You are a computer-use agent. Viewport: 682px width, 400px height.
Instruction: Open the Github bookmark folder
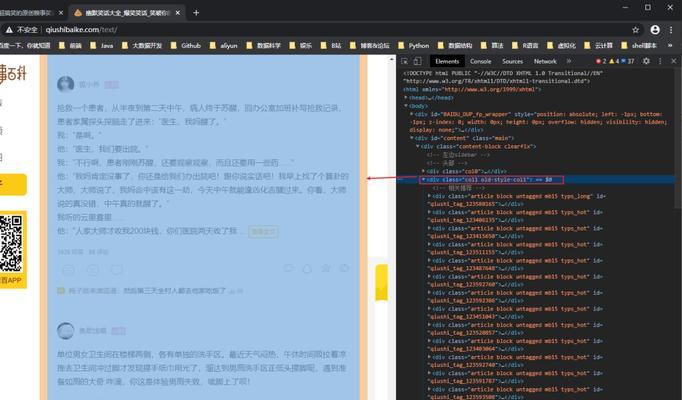186,45
